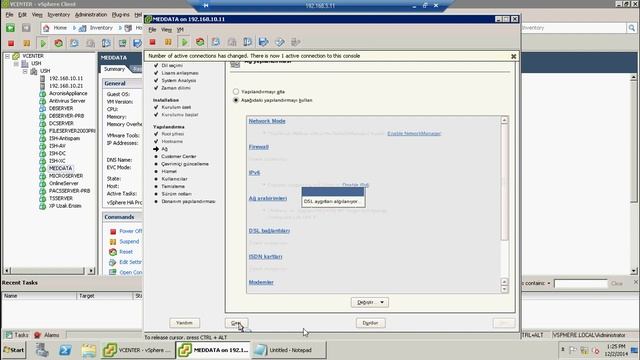The height and width of the screenshot is (360, 640).
Task: Click the CD/DVD connect icon in MEDDATA console toolbar
Action: click(x=280, y=42)
